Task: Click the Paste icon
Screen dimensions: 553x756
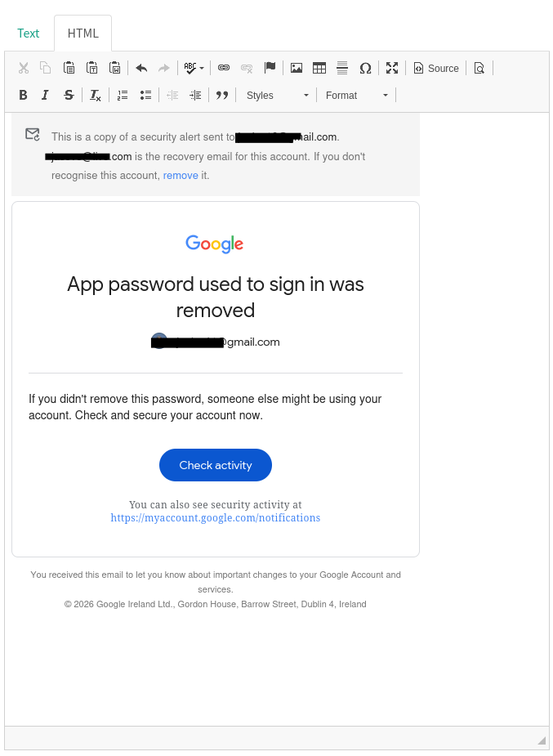Action: (69, 69)
